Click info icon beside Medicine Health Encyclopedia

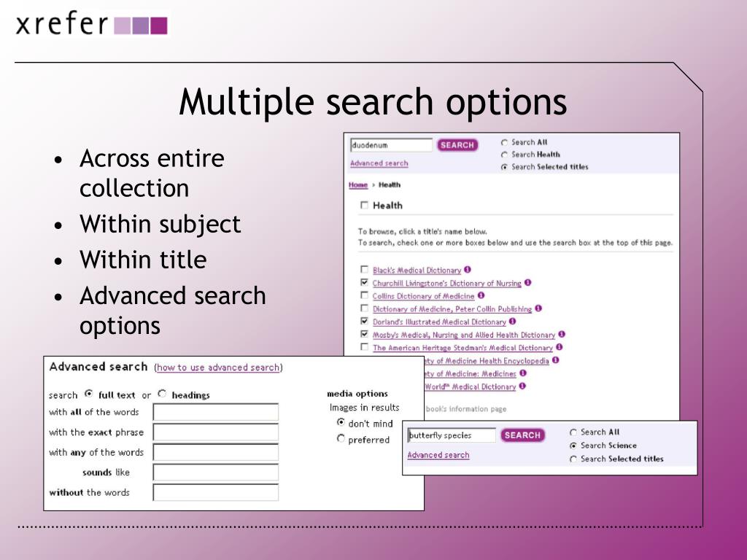(555, 360)
